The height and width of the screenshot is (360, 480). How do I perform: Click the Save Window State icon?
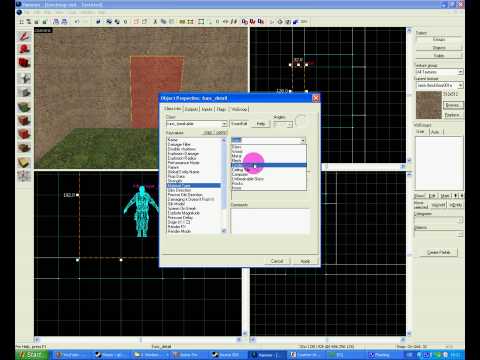pos(64,22)
